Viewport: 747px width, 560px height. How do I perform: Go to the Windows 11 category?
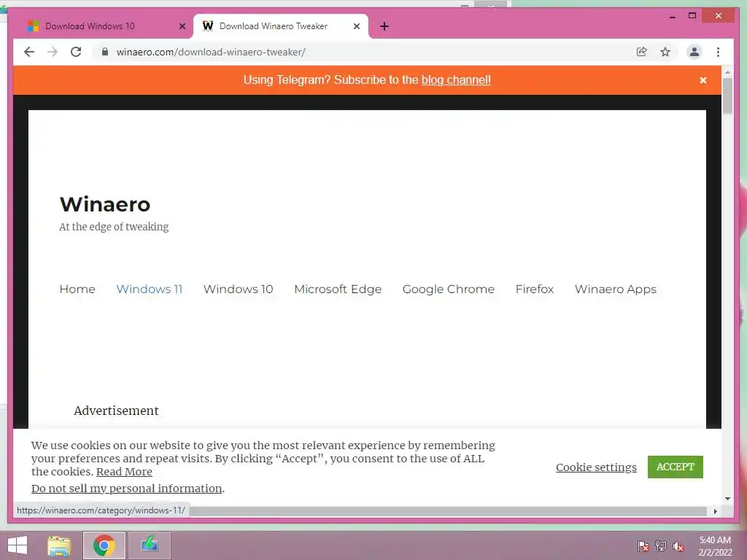click(150, 289)
